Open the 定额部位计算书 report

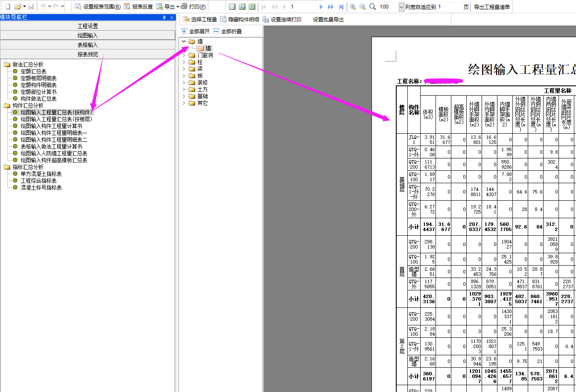click(x=38, y=92)
